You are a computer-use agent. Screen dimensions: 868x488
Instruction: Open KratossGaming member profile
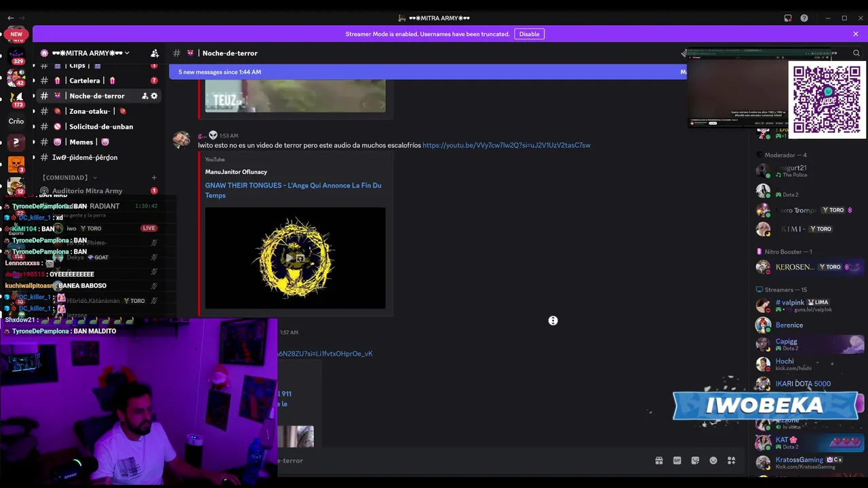(x=809, y=462)
